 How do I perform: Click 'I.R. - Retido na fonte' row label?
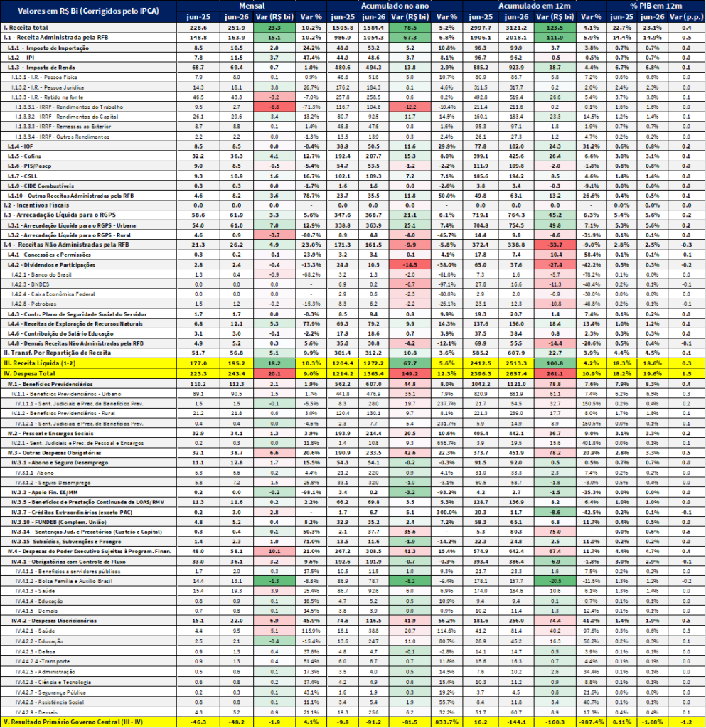(x=48, y=97)
